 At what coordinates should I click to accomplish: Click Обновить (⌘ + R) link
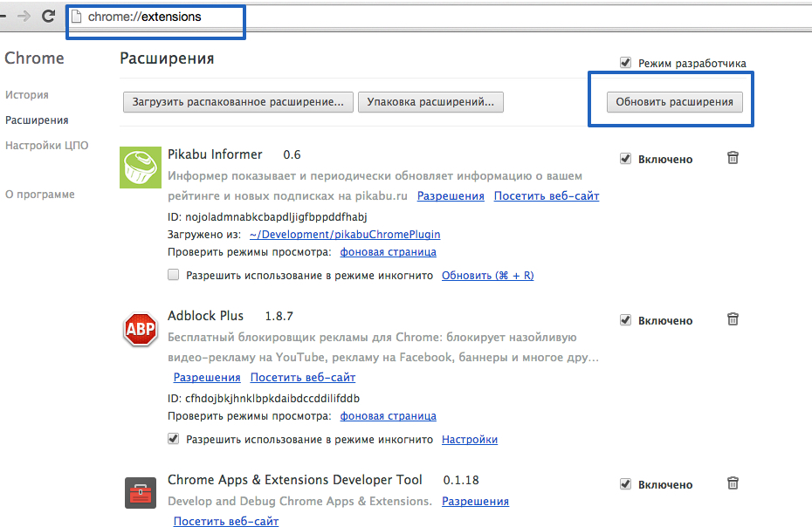[488, 276]
